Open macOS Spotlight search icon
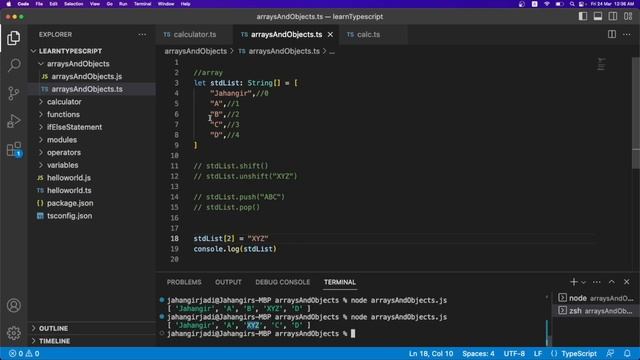This screenshot has width=640, height=360. [x=572, y=4]
